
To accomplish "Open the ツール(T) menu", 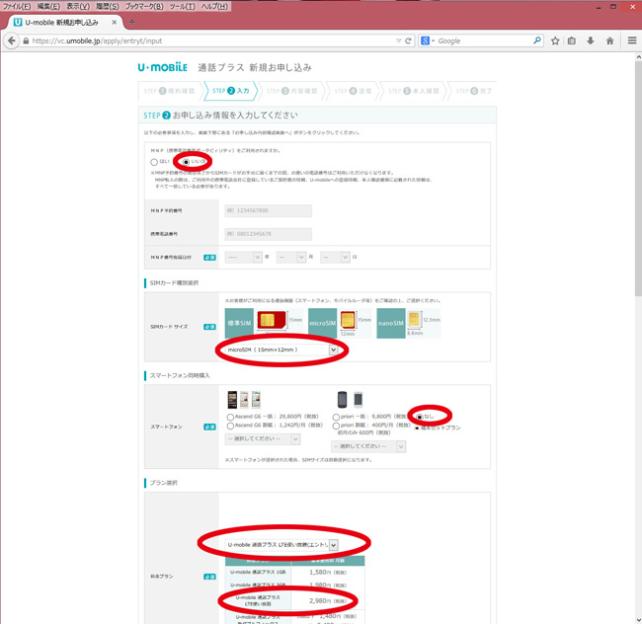I will tap(182, 6).
